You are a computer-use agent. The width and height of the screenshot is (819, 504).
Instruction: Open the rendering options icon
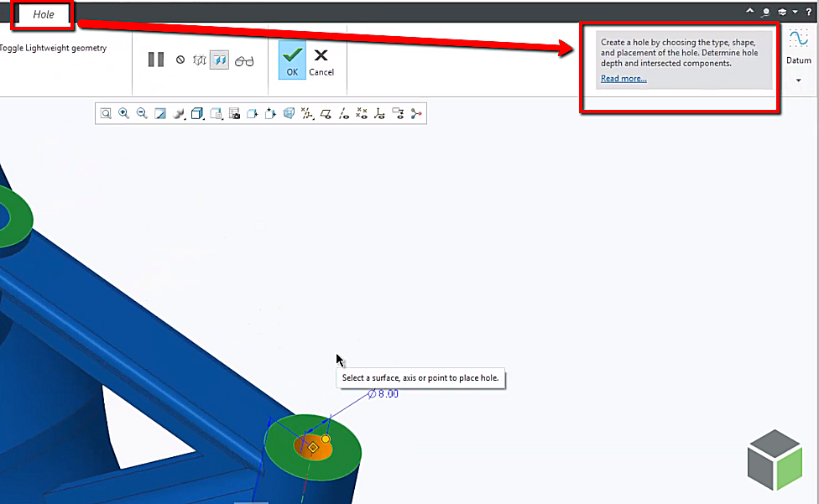179,114
